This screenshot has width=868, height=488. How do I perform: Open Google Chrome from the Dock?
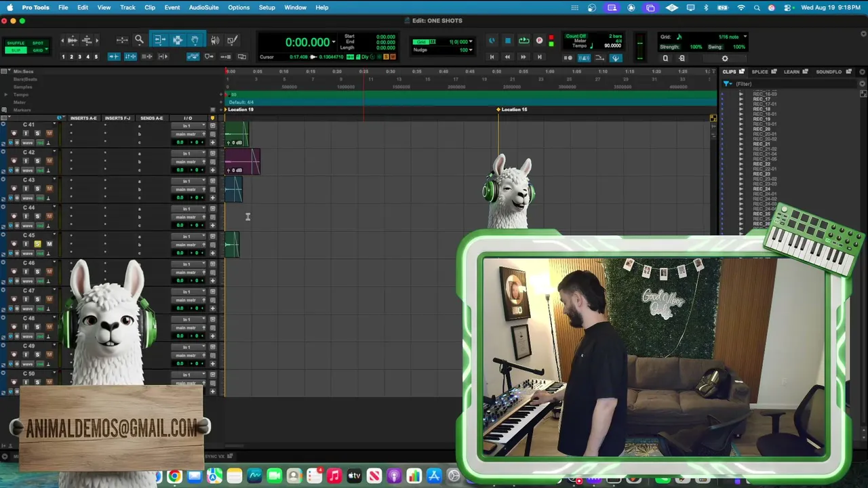tap(174, 476)
